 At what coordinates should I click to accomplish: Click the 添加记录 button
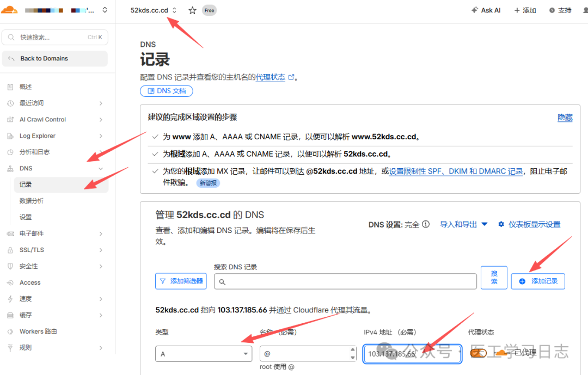pyautogui.click(x=538, y=281)
